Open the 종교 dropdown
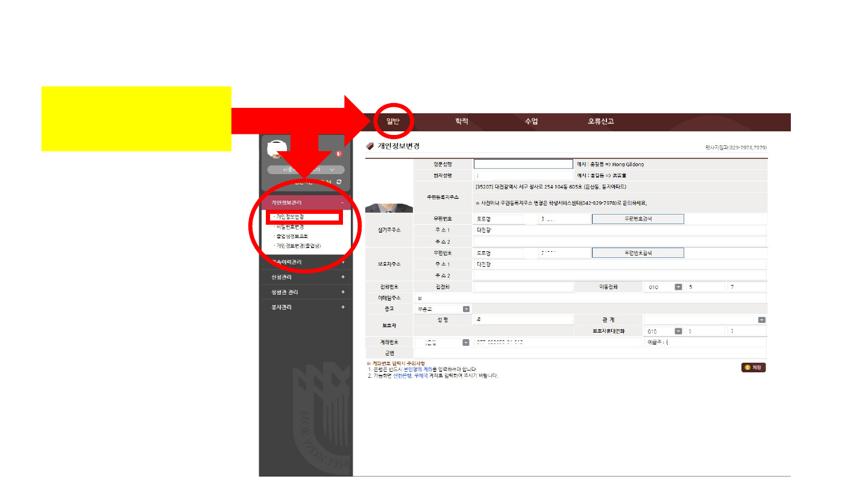Image resolution: width=868 pixels, height=488 pixels. pyautogui.click(x=466, y=309)
